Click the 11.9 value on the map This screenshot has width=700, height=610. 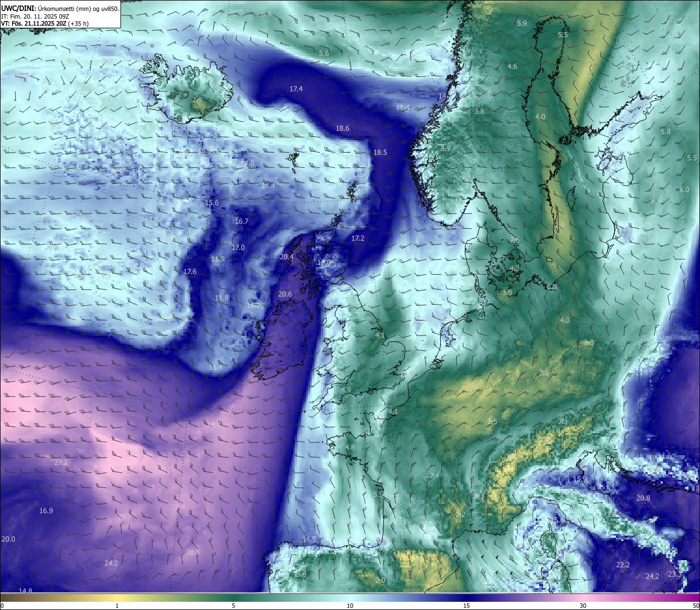pyautogui.click(x=218, y=259)
